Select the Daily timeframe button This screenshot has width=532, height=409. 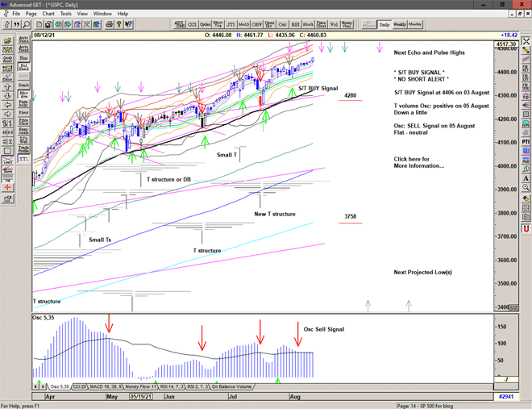pyautogui.click(x=384, y=24)
